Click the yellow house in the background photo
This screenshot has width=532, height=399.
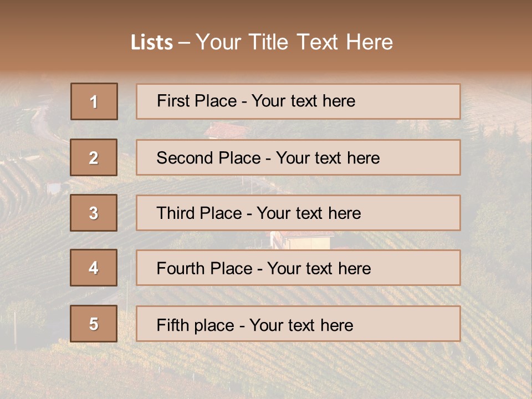[304, 241]
